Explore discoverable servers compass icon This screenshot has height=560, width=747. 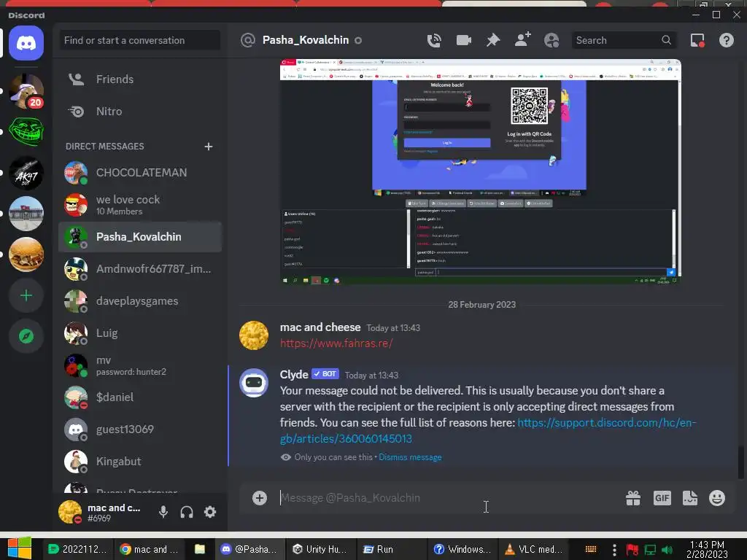pyautogui.click(x=26, y=336)
